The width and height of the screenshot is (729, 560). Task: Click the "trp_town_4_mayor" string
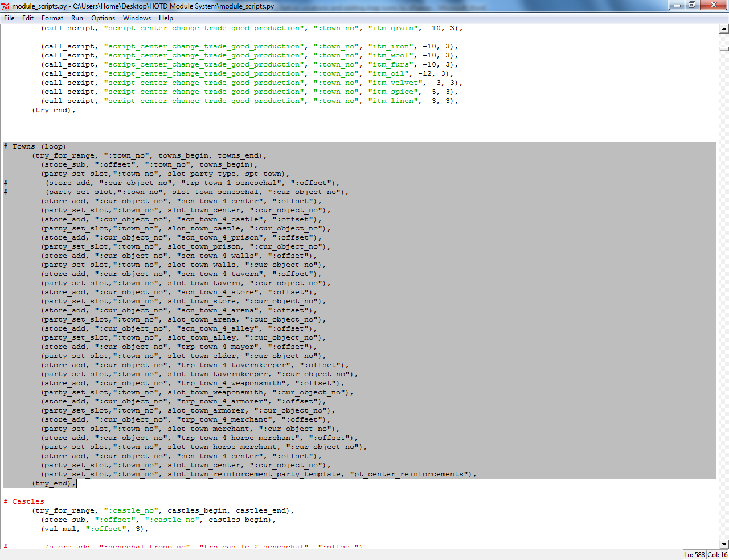pos(218,347)
